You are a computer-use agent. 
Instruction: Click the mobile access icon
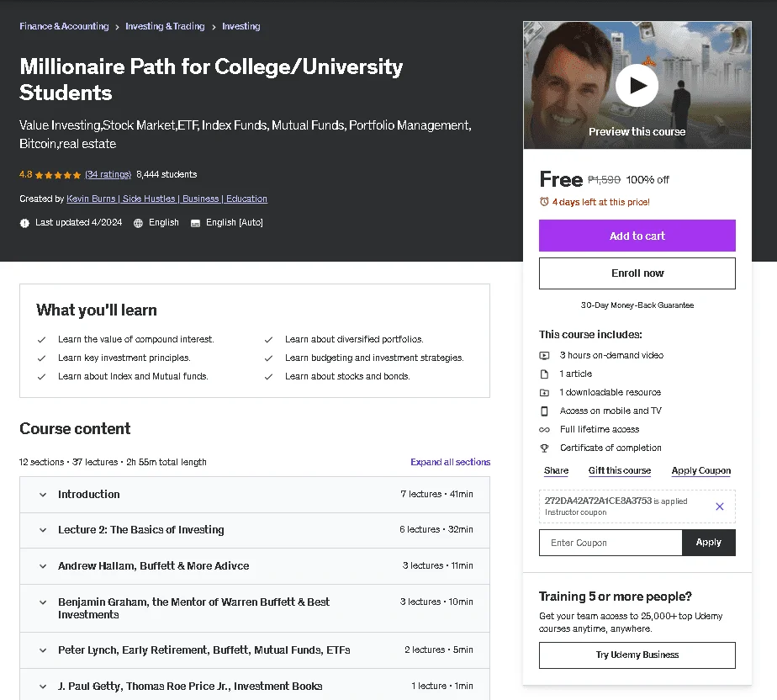(544, 411)
